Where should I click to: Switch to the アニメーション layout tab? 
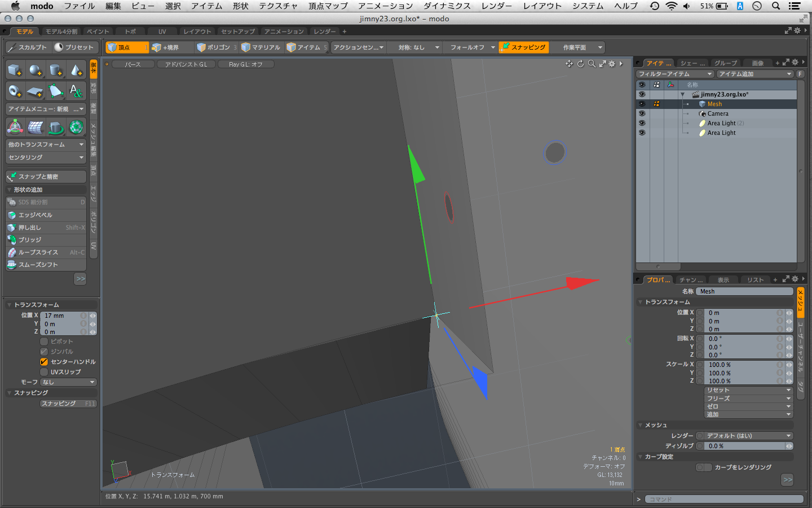coord(284,32)
